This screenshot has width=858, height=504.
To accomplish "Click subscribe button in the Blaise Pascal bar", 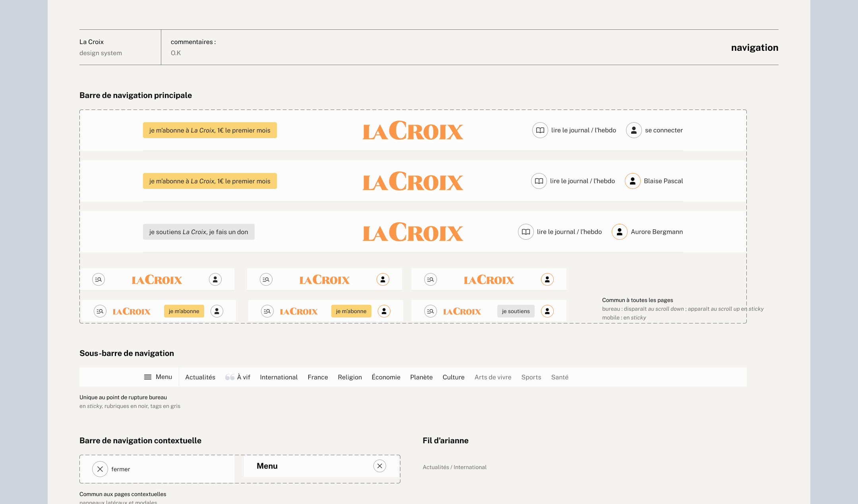I will 210,181.
